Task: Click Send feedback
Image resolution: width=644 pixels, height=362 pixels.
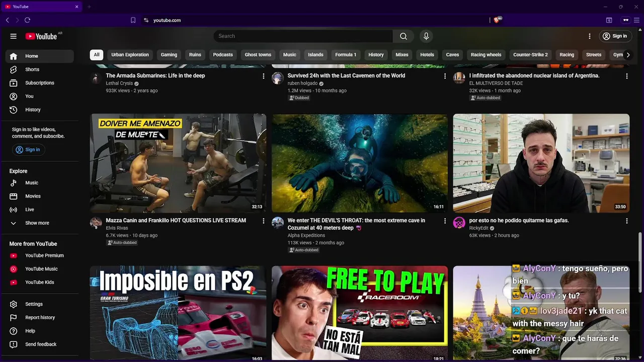Action: pyautogui.click(x=40, y=344)
